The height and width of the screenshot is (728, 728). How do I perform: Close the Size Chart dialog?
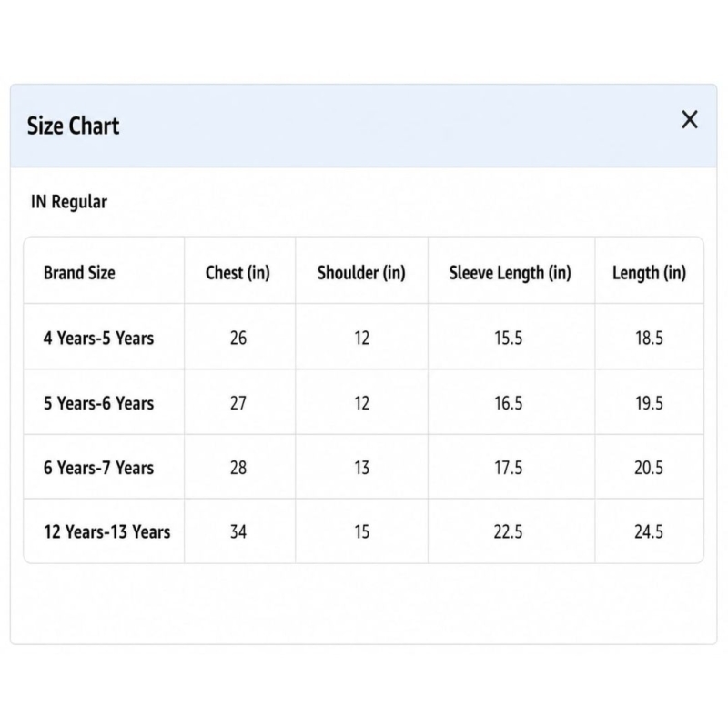[x=690, y=119]
